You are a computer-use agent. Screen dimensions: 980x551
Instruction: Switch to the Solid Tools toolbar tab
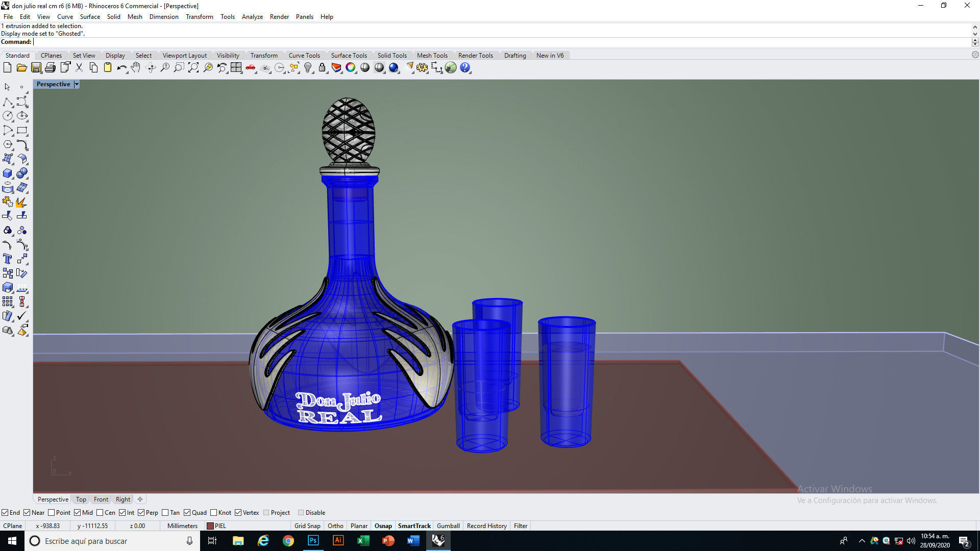[392, 56]
